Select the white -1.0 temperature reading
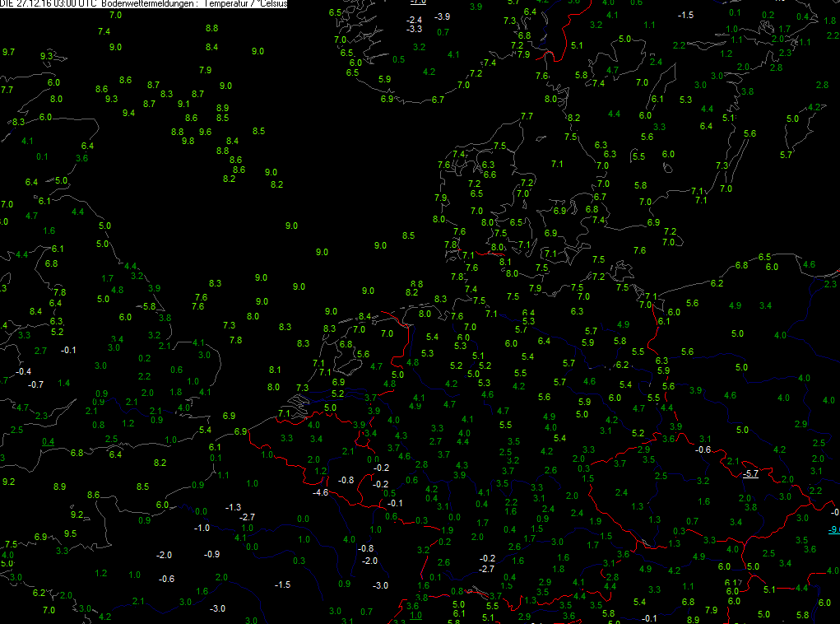This screenshot has width=840, height=624. pyautogui.click(x=202, y=528)
